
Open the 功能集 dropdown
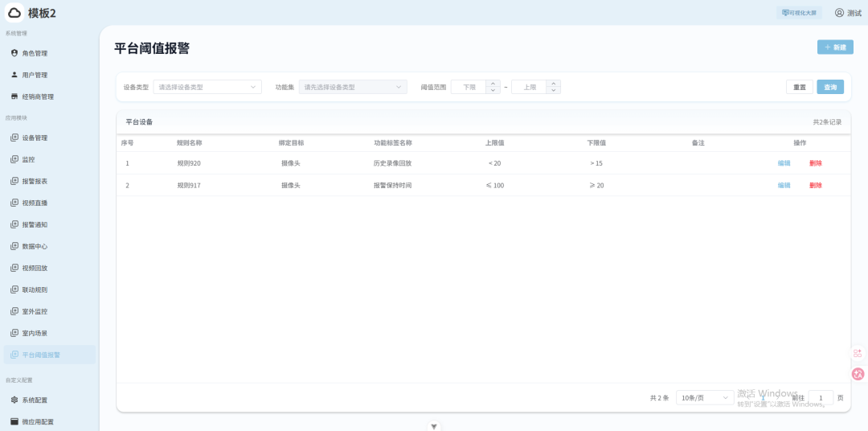tap(353, 87)
